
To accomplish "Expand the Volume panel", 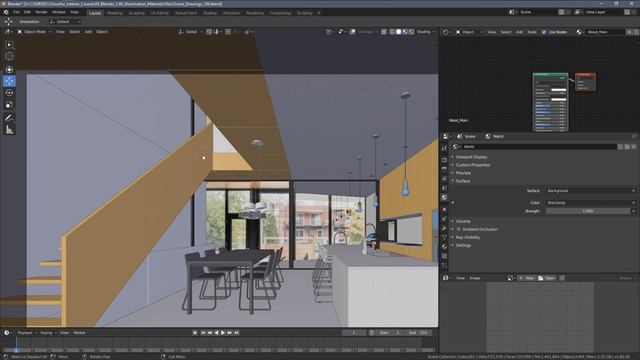I will (463, 221).
